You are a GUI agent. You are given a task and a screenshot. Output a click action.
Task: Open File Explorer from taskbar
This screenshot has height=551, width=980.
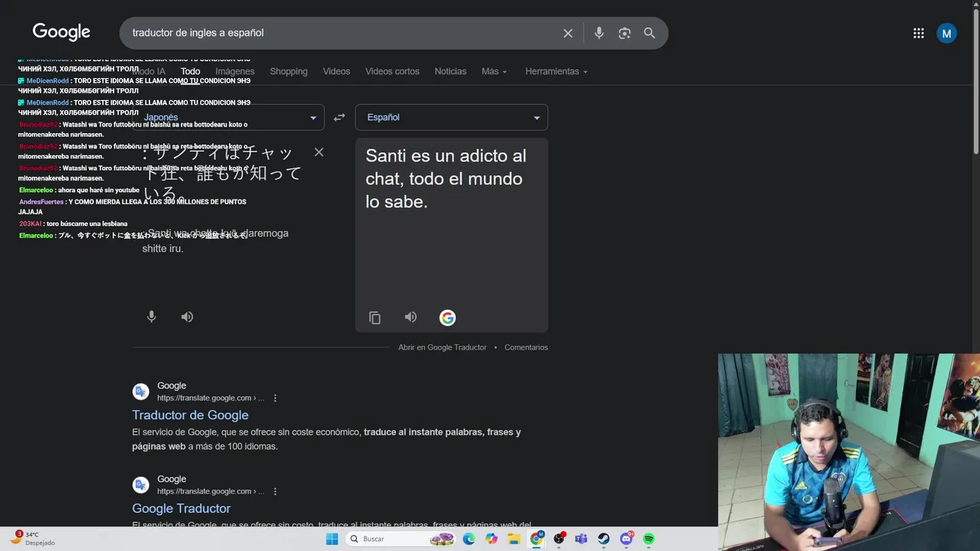click(x=514, y=539)
